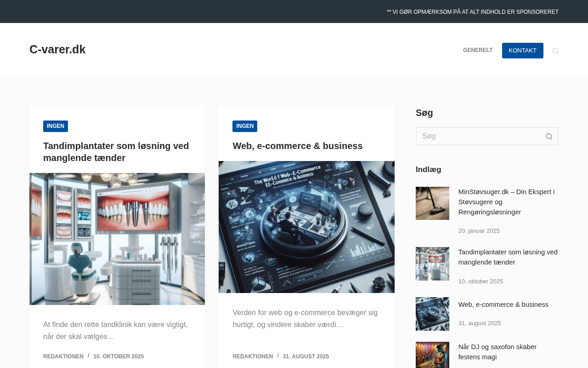Open the Tandimplantater article headline in main feed
Screen dimensions: 588x368
(x=116, y=152)
